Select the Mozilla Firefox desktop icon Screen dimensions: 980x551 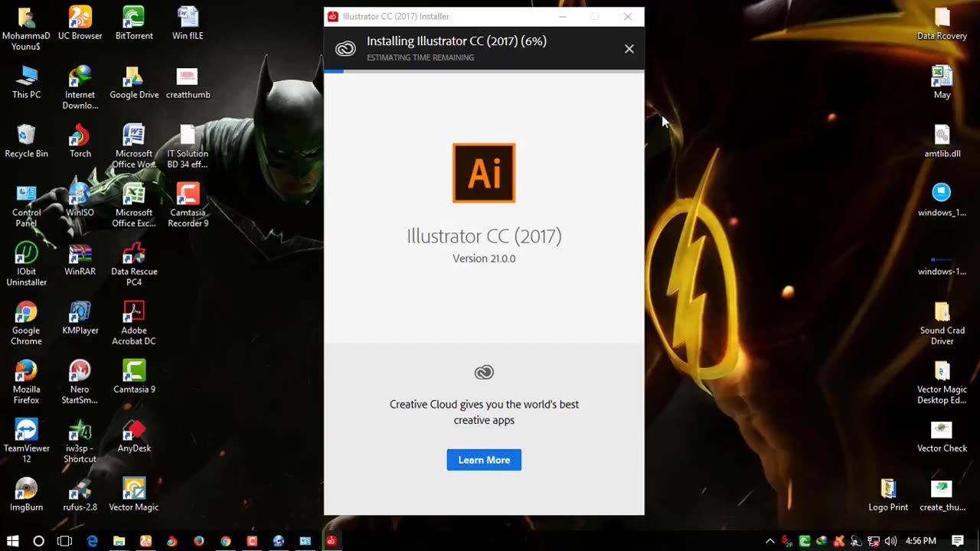pos(26,382)
